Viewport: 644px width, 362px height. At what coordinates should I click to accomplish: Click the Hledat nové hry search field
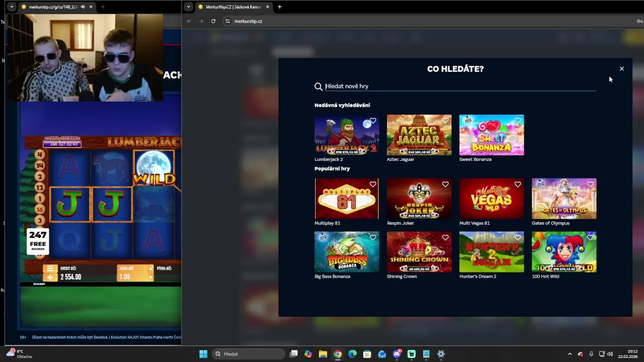point(460,86)
